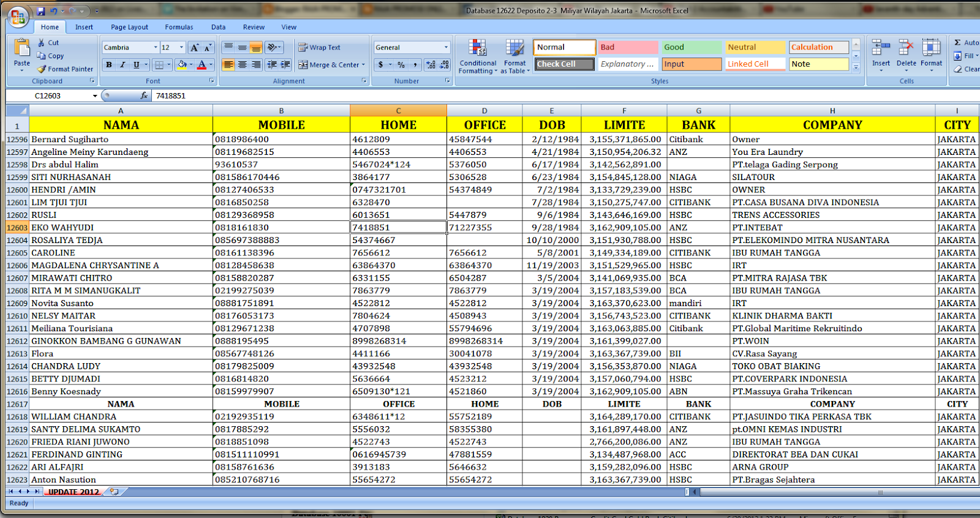Click the Decrease Decimal icon
980x518 pixels.
coord(445,65)
